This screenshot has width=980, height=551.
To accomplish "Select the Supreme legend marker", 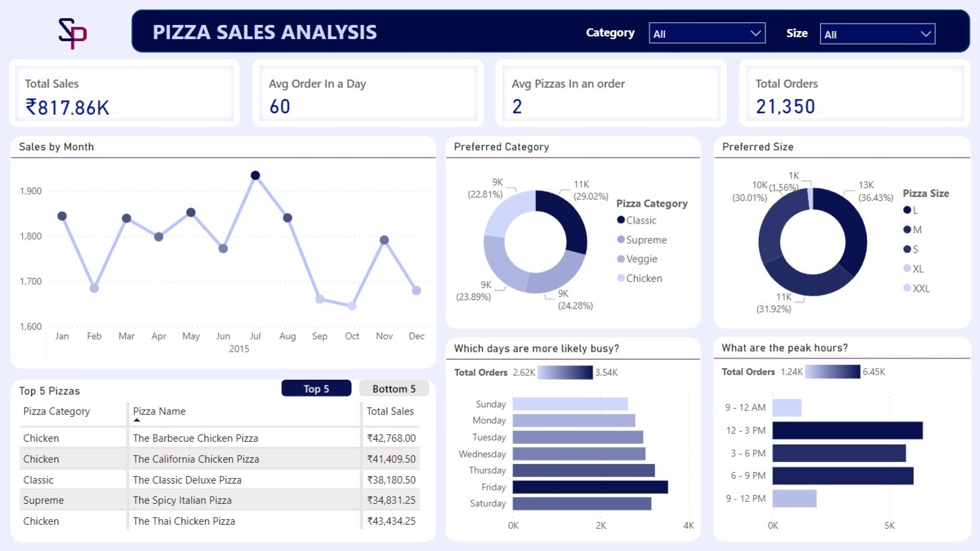I will point(621,240).
